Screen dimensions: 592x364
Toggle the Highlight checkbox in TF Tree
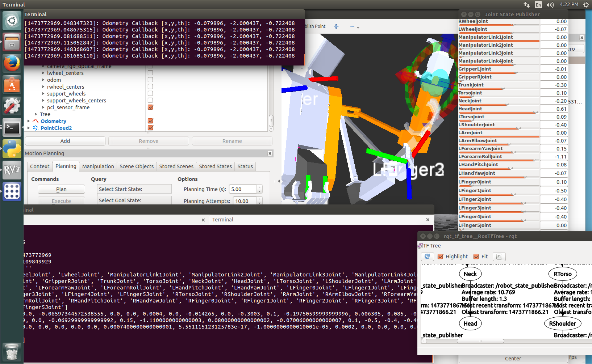click(x=441, y=257)
